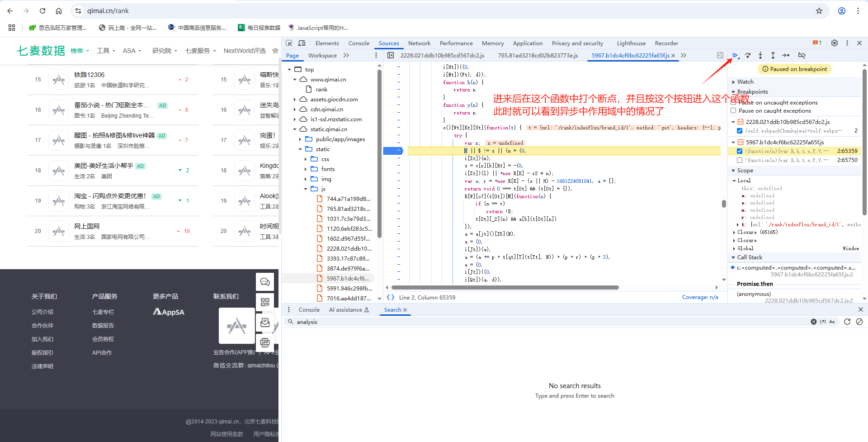This screenshot has height=442, width=868.
Task: Switch to the Network tab
Action: pos(419,43)
